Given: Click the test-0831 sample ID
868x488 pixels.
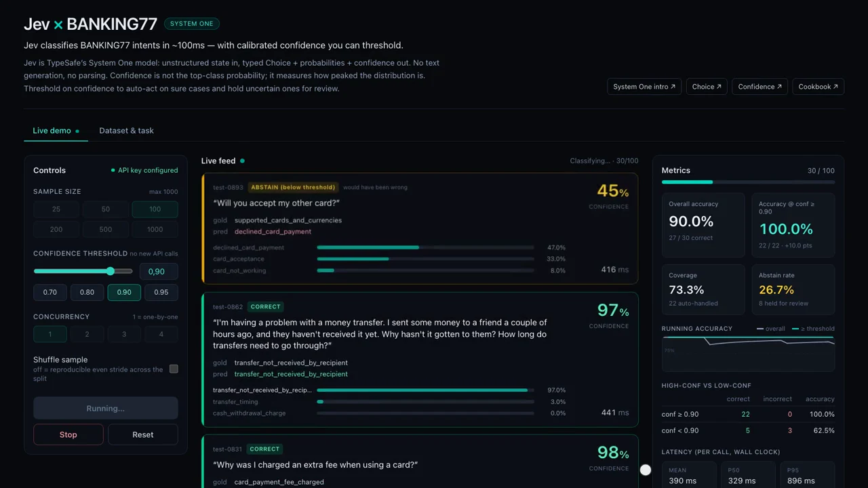Looking at the screenshot, I should (x=228, y=449).
